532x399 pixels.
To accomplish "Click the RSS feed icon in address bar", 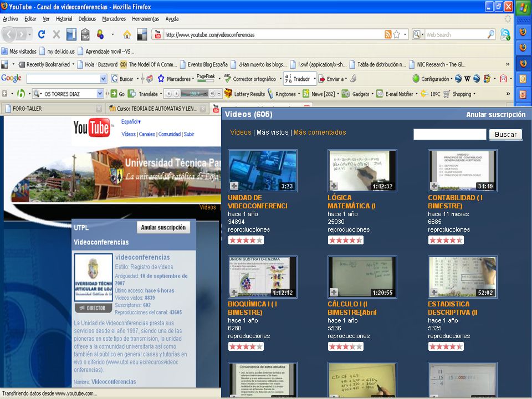I will (388, 34).
